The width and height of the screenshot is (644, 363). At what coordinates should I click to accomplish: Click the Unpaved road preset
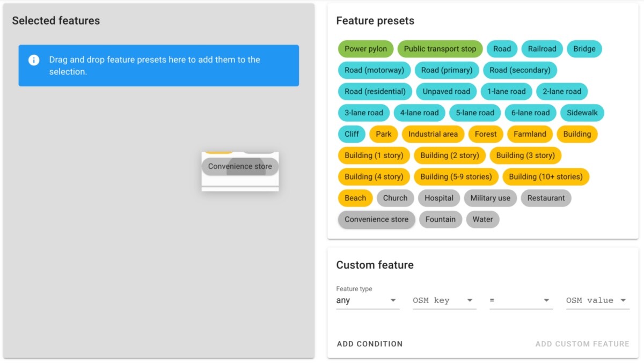click(446, 91)
